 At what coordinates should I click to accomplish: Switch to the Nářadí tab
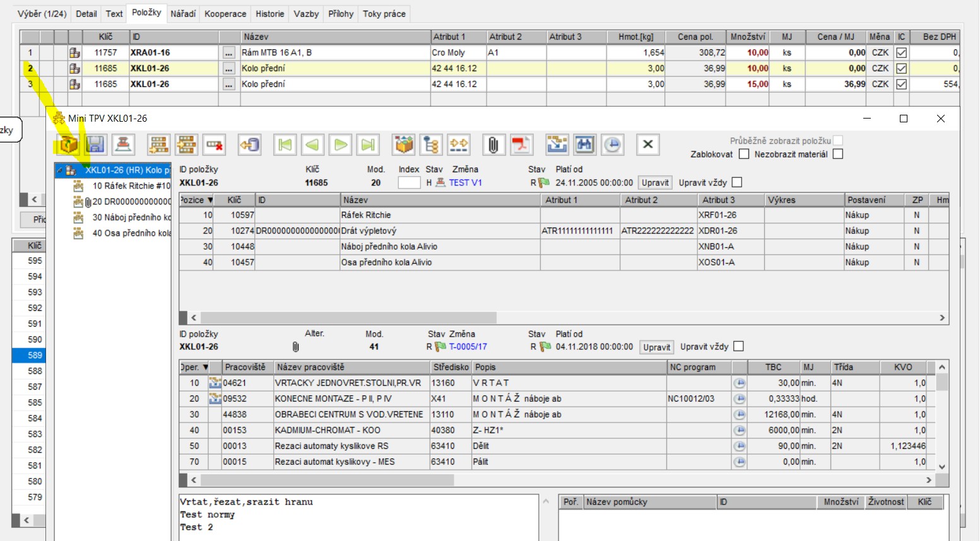click(183, 14)
